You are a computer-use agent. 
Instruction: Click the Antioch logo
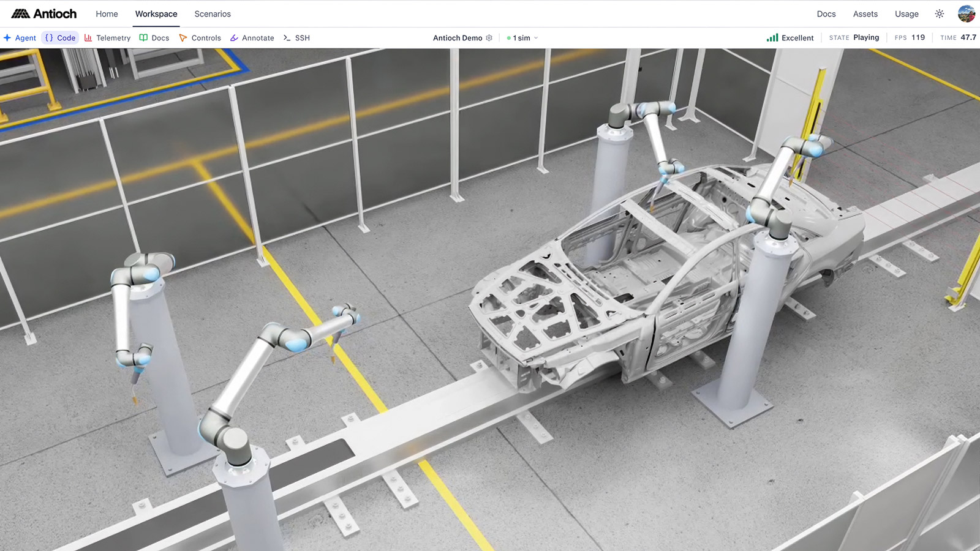44,13
